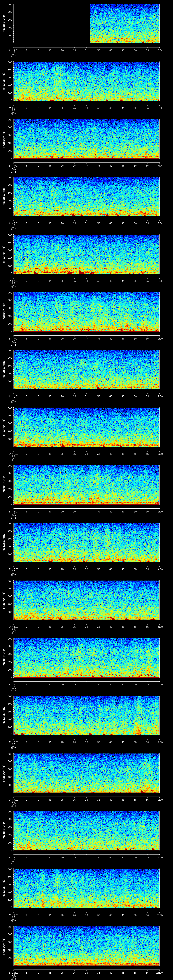Click the 14:00 end time label

[160, 569]
